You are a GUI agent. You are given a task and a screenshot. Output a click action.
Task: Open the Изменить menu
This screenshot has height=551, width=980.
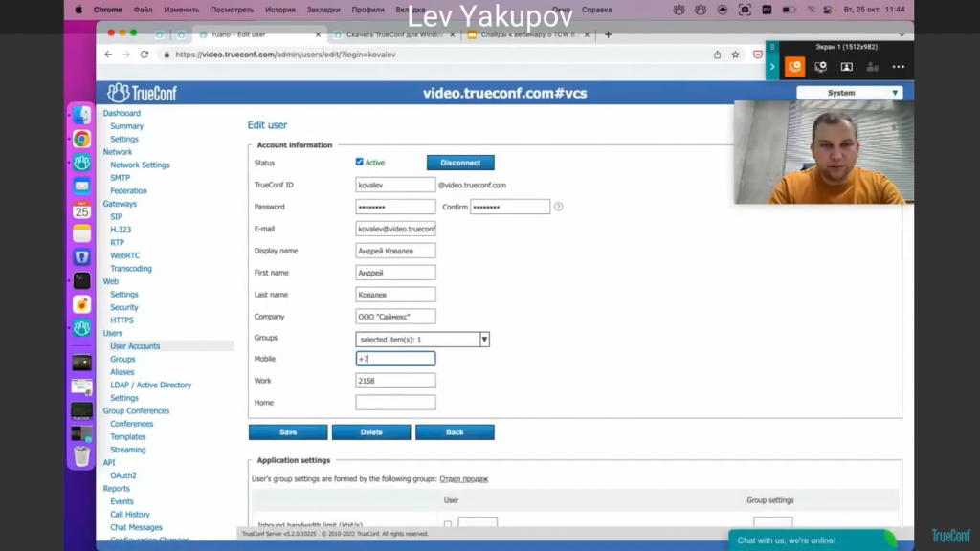tap(181, 10)
